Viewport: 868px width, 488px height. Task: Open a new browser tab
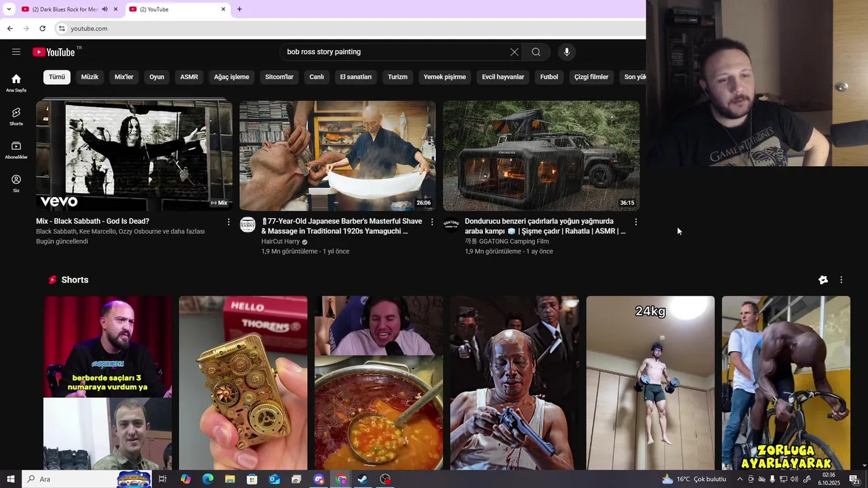[239, 9]
